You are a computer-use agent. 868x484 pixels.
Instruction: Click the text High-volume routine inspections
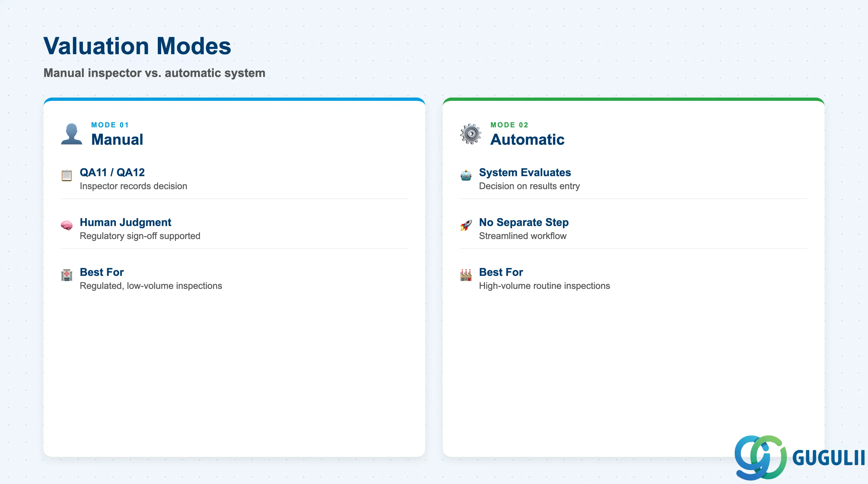544,286
